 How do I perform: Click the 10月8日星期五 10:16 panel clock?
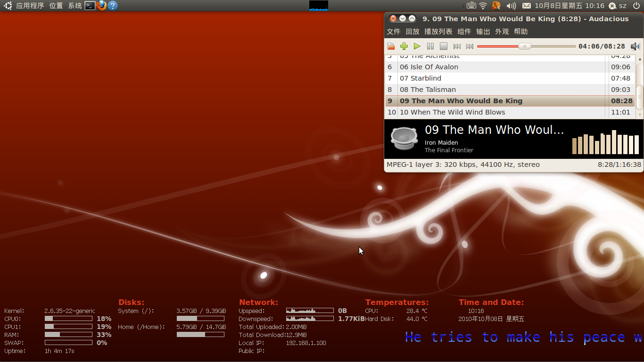[x=570, y=6]
